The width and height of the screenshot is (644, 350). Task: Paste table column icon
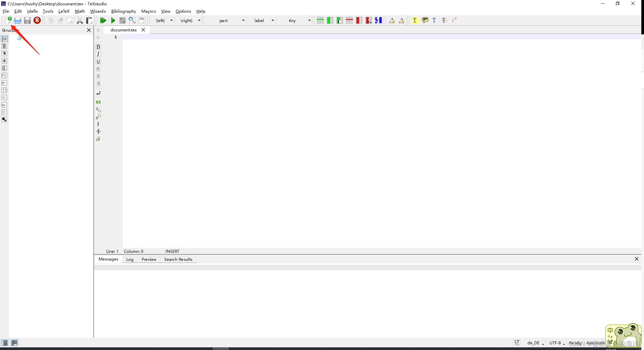(x=339, y=20)
